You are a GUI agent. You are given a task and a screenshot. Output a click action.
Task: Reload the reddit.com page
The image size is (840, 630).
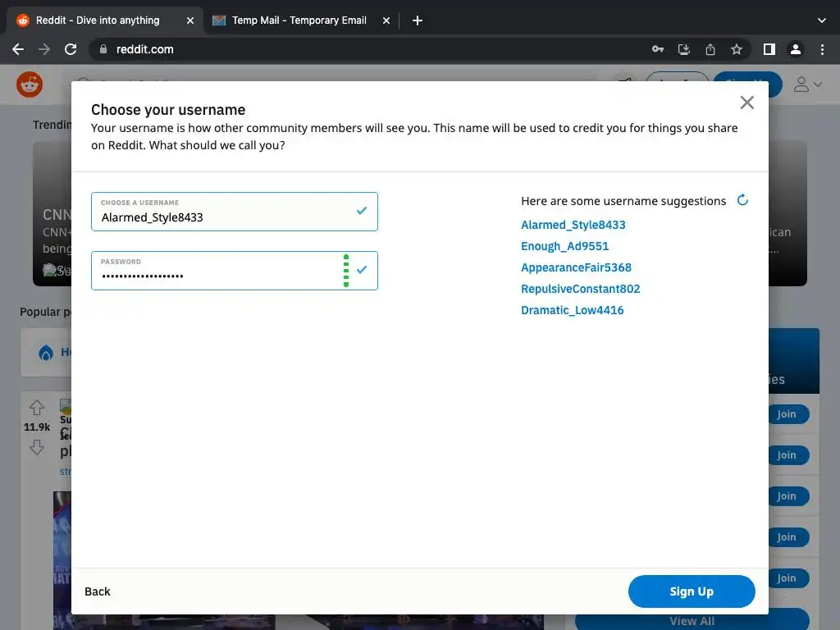(71, 49)
